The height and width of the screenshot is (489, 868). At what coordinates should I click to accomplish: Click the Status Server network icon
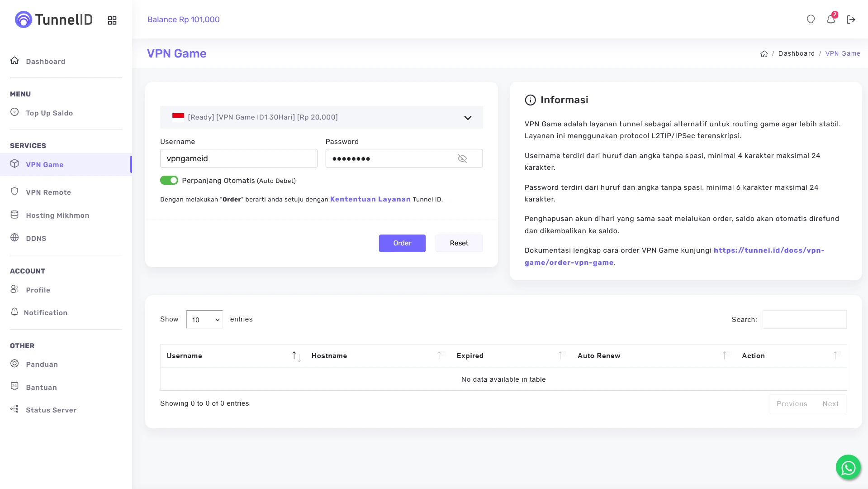(14, 409)
